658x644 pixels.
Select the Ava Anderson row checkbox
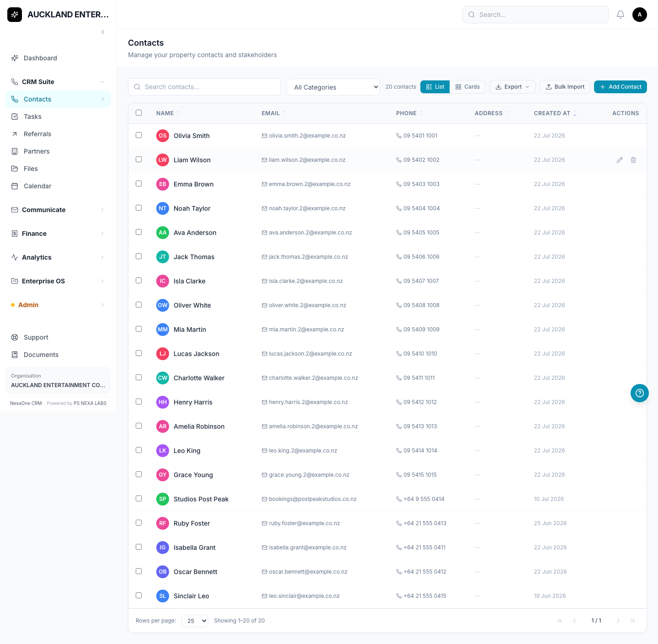click(x=139, y=232)
